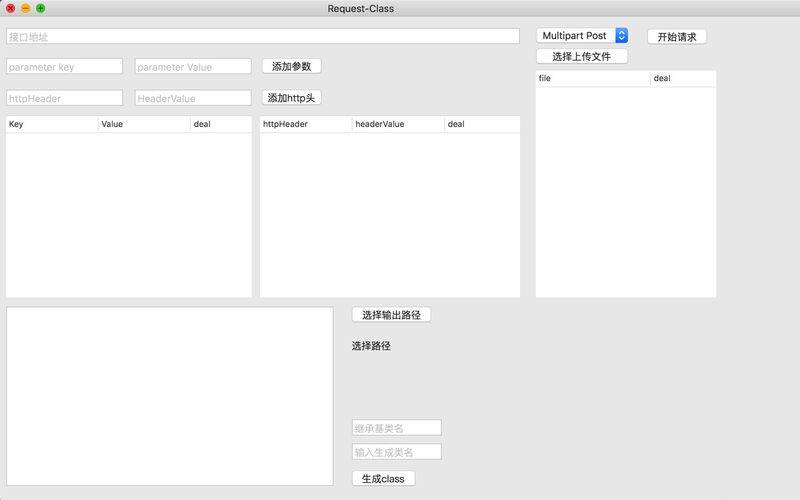
Task: Click the 选择路径 label
Action: pyautogui.click(x=371, y=346)
